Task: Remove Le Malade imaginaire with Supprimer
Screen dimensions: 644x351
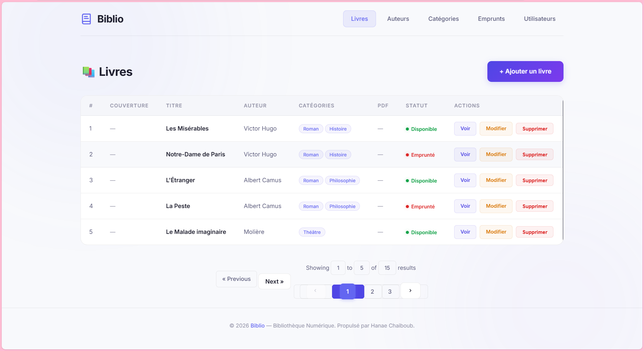Action: 534,232
